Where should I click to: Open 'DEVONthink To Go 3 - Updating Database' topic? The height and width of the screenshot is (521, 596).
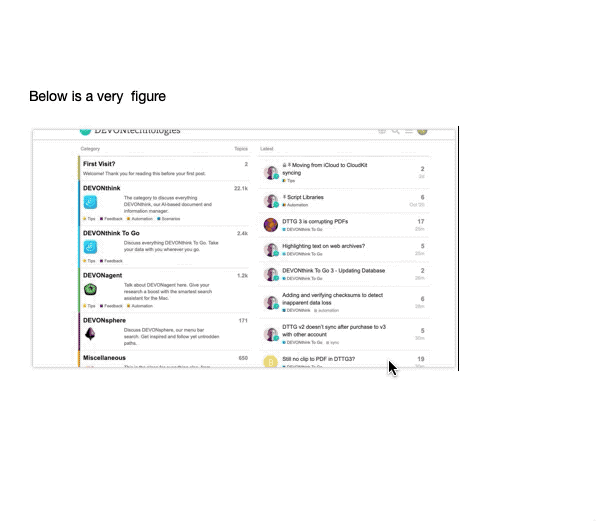tap(333, 271)
